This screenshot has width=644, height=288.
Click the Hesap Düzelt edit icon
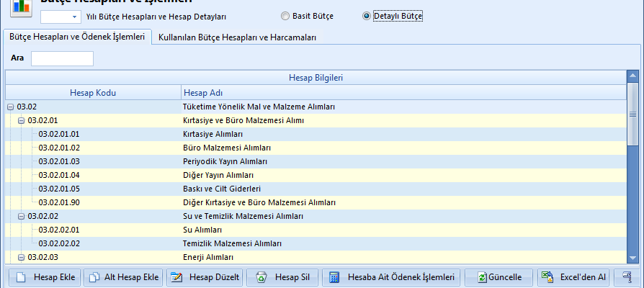[x=176, y=277]
